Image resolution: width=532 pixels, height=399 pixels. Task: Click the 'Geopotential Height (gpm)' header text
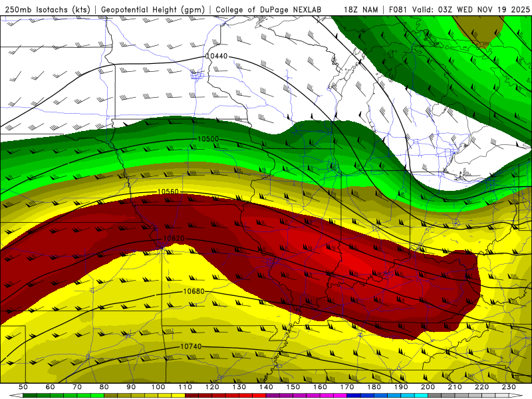pos(153,9)
